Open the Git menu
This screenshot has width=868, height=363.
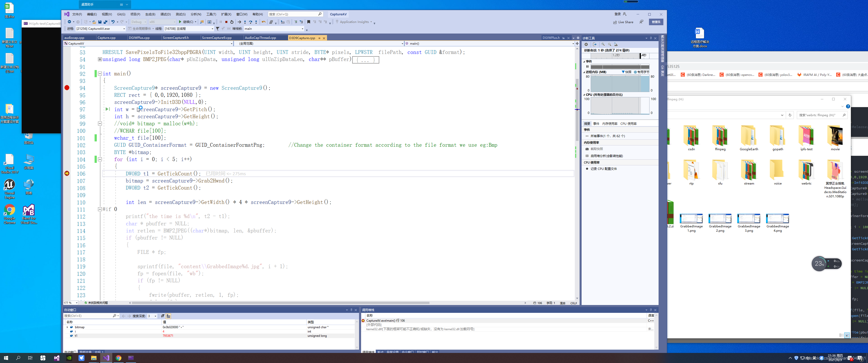121,14
